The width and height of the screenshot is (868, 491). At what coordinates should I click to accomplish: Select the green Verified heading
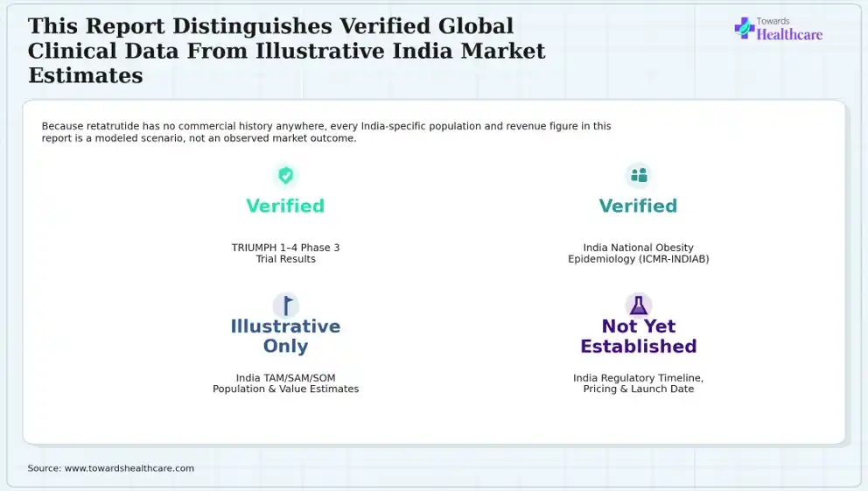pos(285,206)
